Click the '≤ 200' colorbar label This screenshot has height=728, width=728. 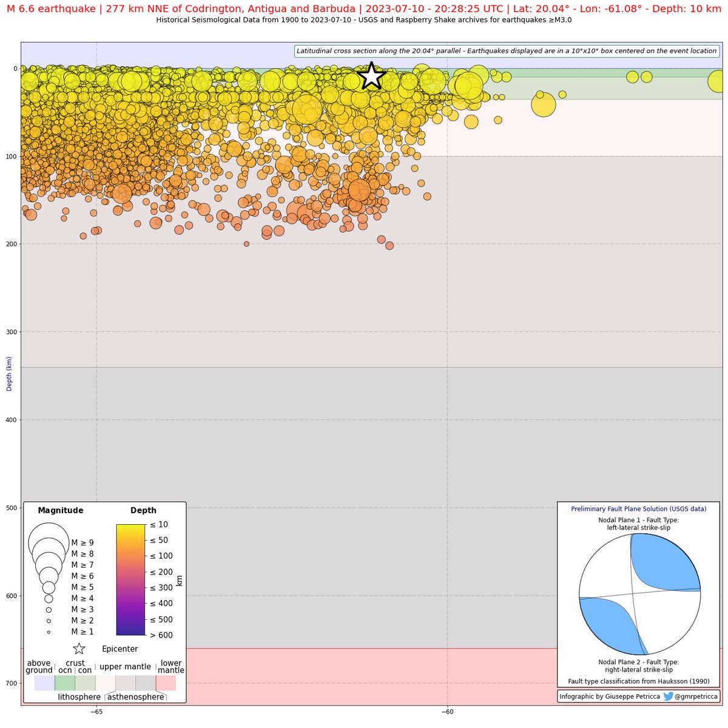(161, 572)
